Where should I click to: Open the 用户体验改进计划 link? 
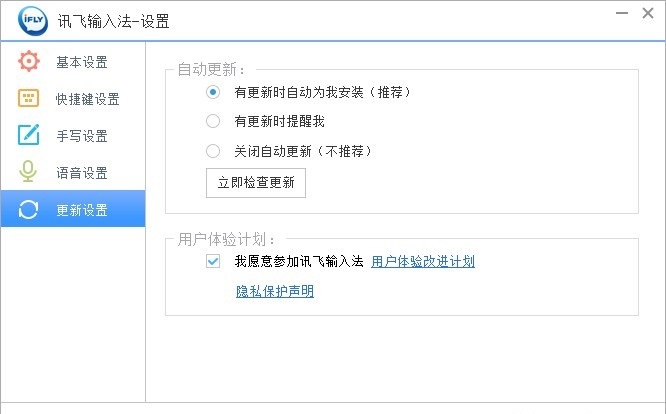click(x=422, y=262)
